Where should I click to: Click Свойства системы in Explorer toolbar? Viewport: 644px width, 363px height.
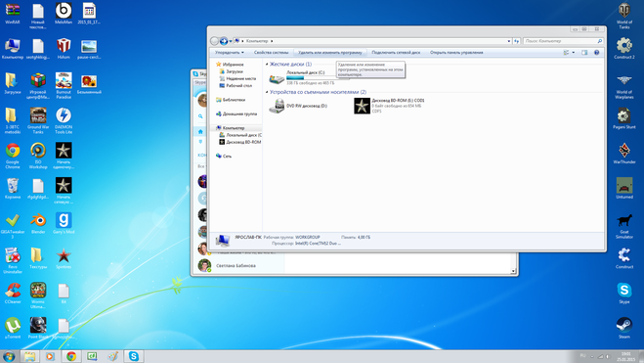pyautogui.click(x=271, y=53)
